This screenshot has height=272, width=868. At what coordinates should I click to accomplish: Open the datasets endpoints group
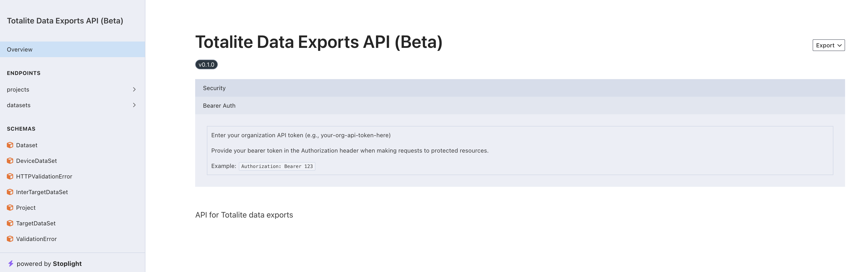coord(72,105)
